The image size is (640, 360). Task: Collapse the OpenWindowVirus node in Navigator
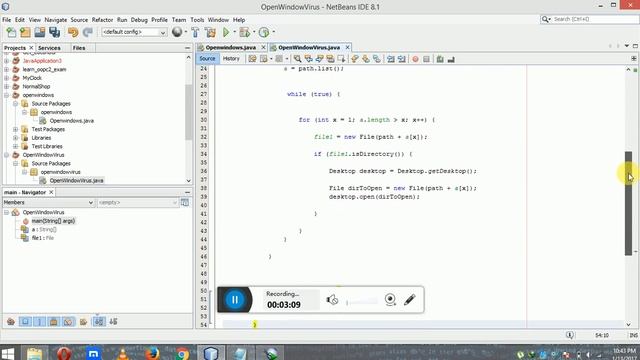7,212
